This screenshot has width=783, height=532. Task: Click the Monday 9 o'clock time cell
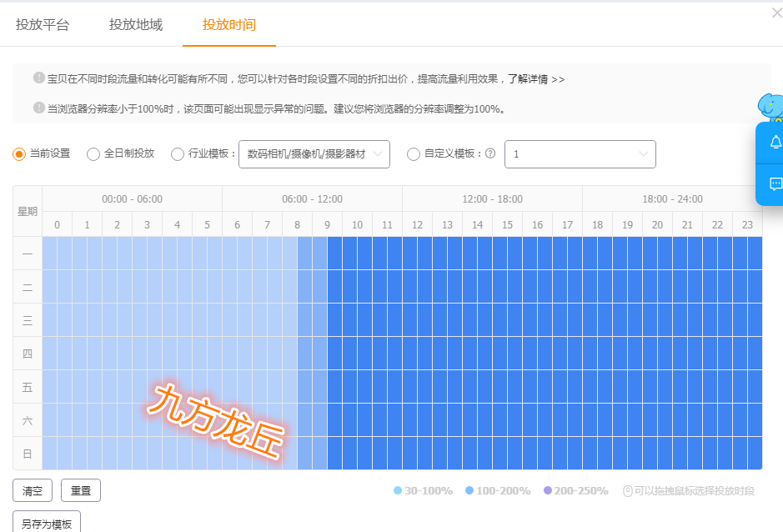(327, 253)
